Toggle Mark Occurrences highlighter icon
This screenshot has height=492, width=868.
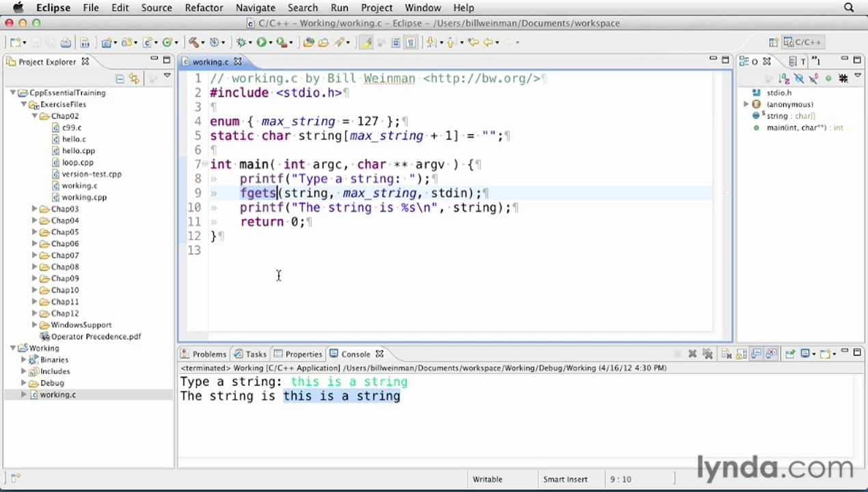coord(366,42)
